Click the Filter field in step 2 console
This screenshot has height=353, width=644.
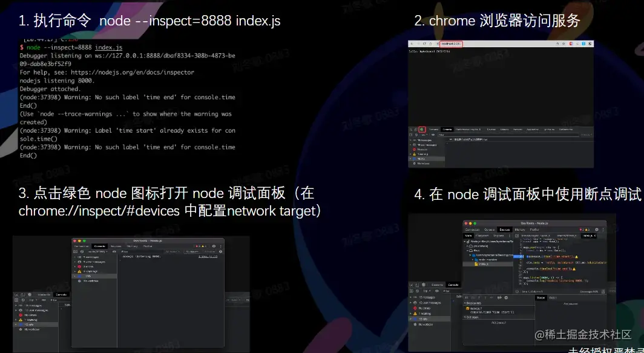point(508,135)
